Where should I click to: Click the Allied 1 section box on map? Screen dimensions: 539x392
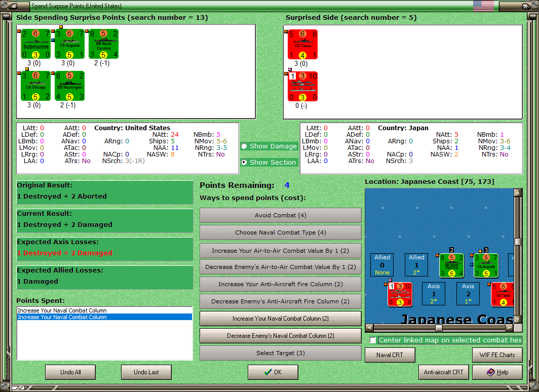point(416,265)
